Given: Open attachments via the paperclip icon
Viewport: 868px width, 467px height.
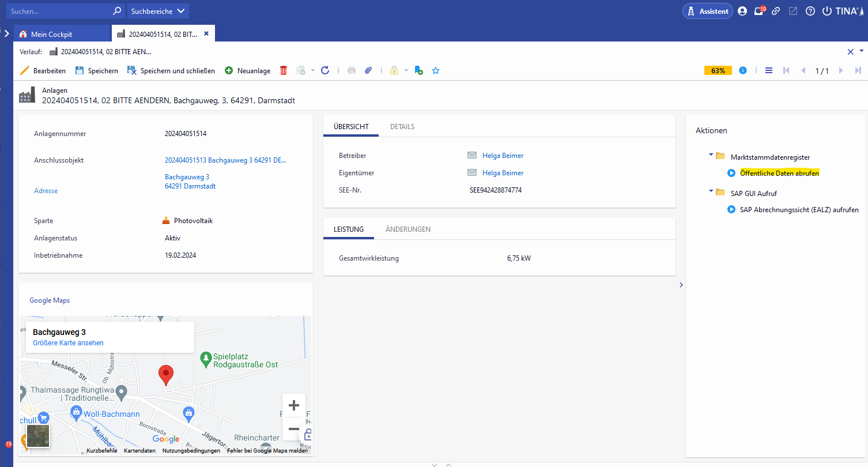Looking at the screenshot, I should (x=368, y=70).
